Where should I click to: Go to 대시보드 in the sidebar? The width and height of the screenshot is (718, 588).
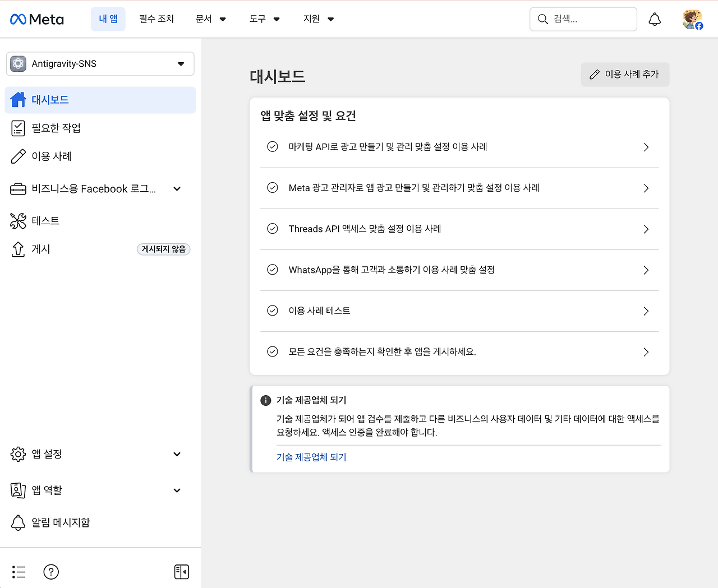(100, 100)
